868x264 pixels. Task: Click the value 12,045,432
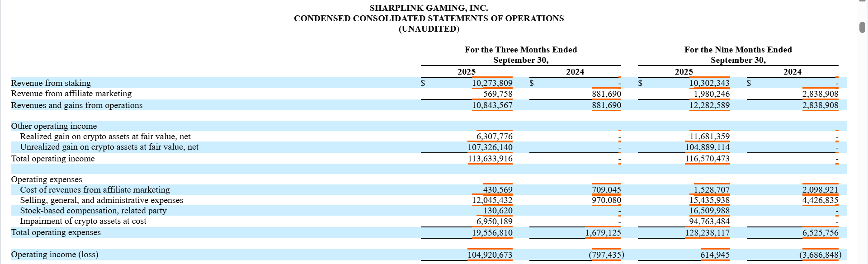[x=492, y=200]
